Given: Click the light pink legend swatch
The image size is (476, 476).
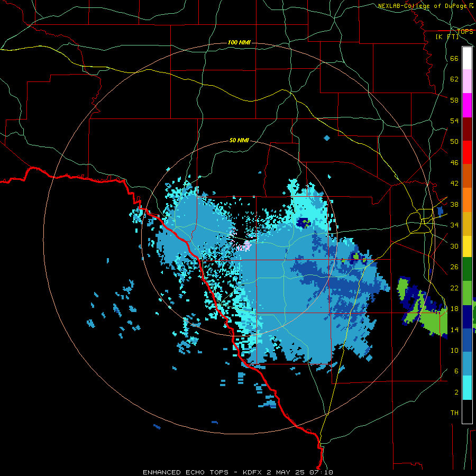Looking at the screenshot, I should pyautogui.click(x=467, y=81).
